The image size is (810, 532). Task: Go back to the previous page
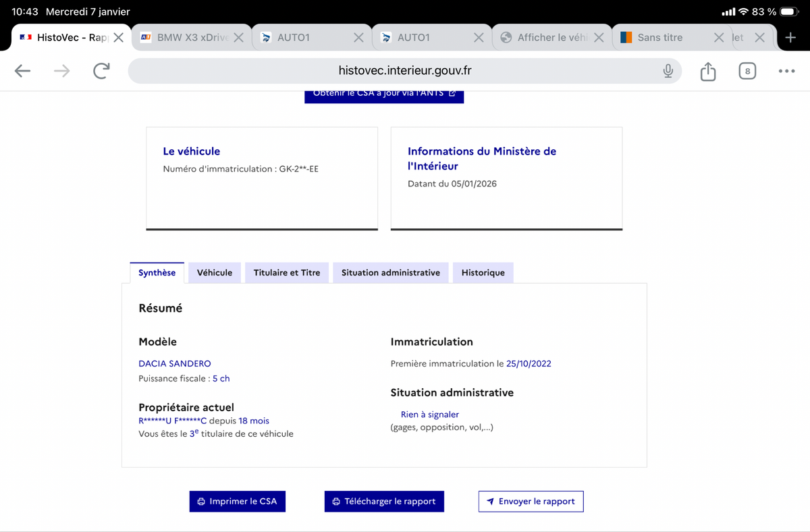(22, 71)
